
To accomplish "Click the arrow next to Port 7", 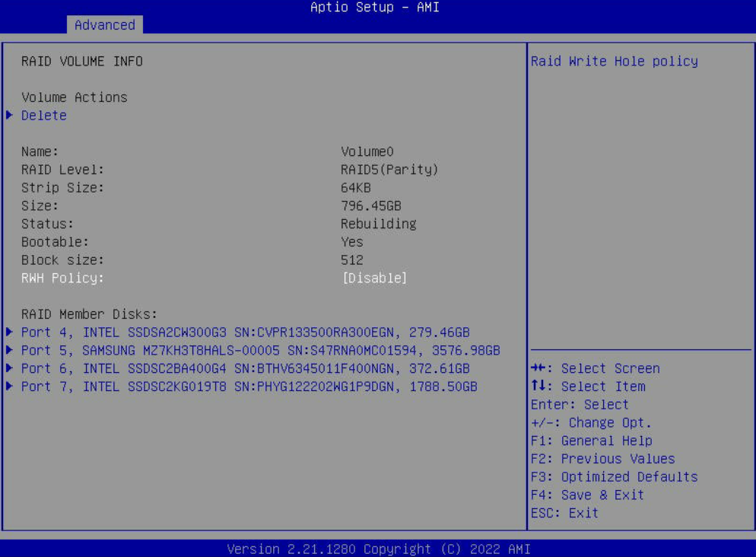I will pos(9,387).
